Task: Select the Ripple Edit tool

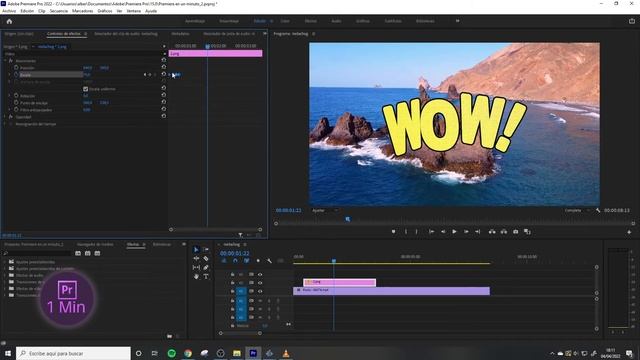Action: coord(196,258)
